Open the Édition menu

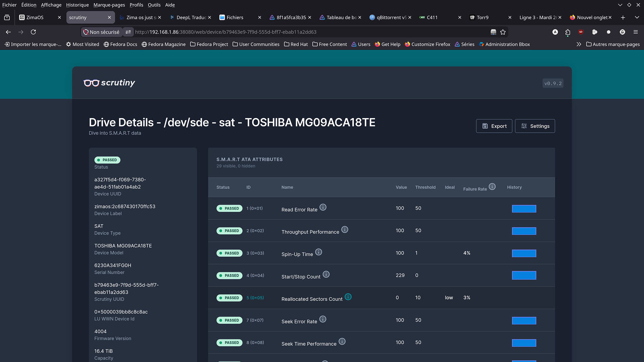pyautogui.click(x=29, y=5)
